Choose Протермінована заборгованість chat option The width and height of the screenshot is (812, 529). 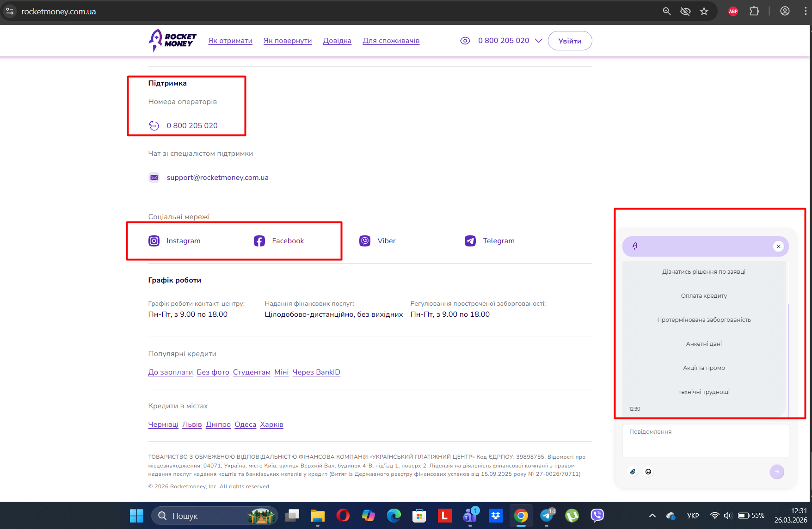coord(704,320)
